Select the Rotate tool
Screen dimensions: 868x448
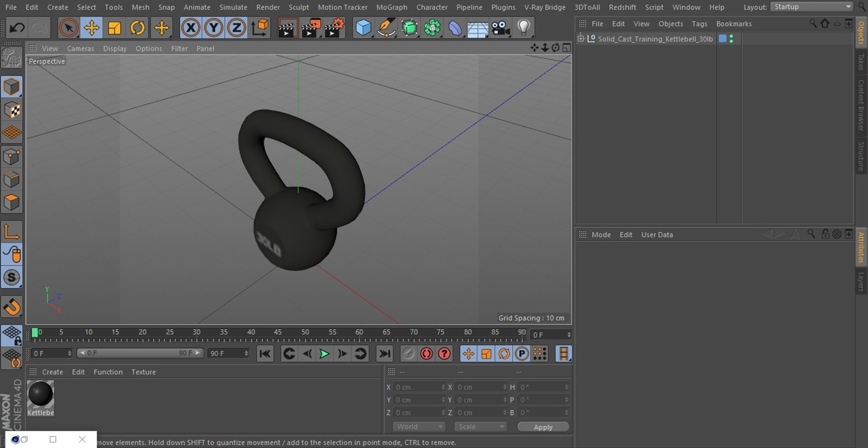coord(137,28)
